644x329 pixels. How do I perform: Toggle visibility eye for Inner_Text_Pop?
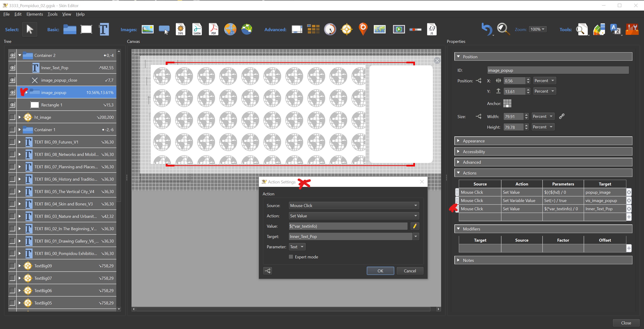12,68
